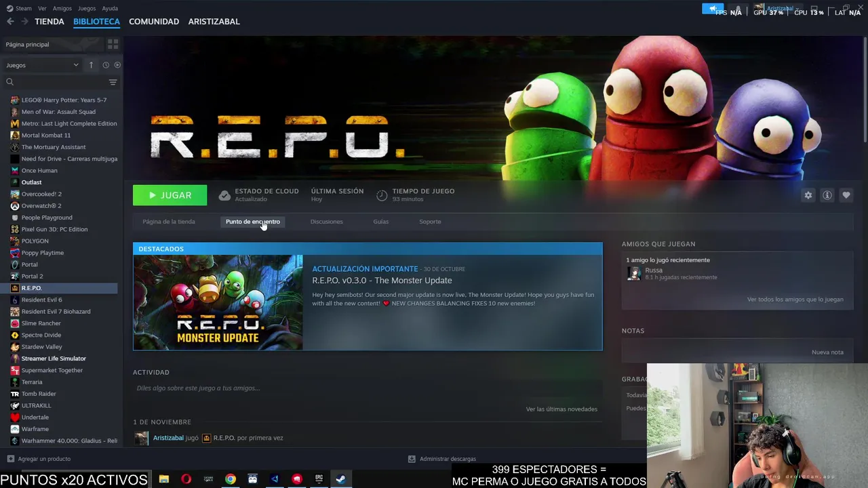Select Portal 2 in the game list
Image resolution: width=868 pixels, height=488 pixels.
[x=32, y=276]
